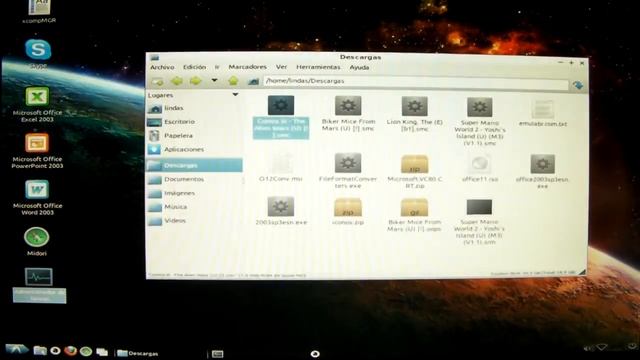The width and height of the screenshot is (640, 360).
Task: Open the Archivo menu
Action: 162,67
